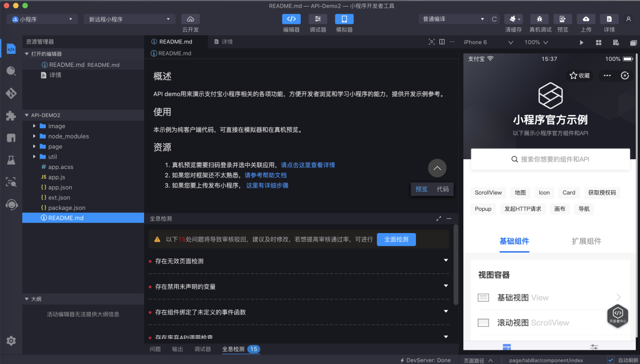Click the upload (上传) icon
Screen dimensions: 640x364
[x=586, y=19]
